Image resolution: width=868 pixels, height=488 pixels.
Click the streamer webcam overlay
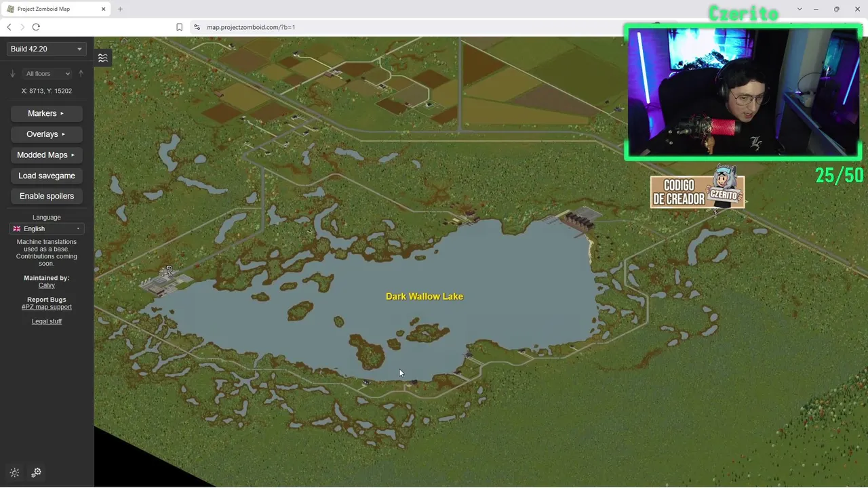pos(743,93)
